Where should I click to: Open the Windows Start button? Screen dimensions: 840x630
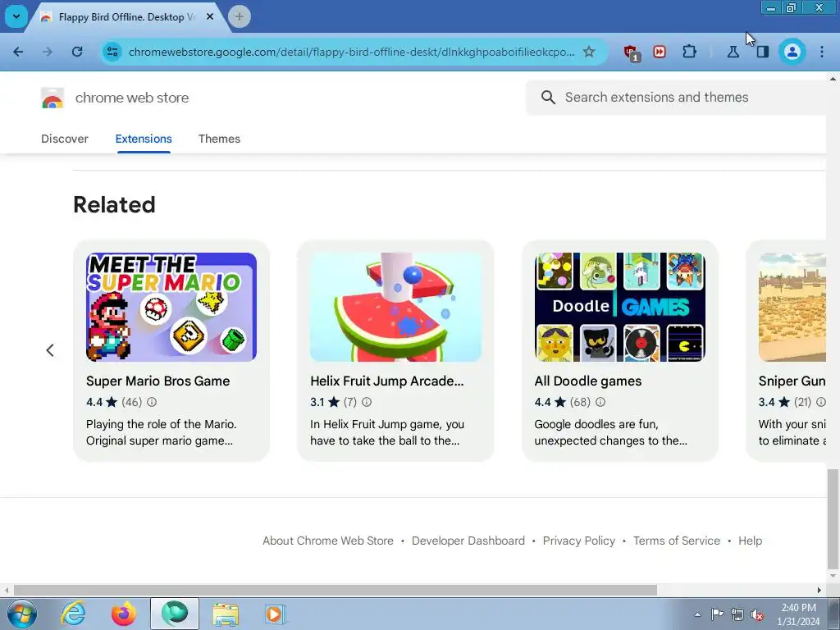22,614
